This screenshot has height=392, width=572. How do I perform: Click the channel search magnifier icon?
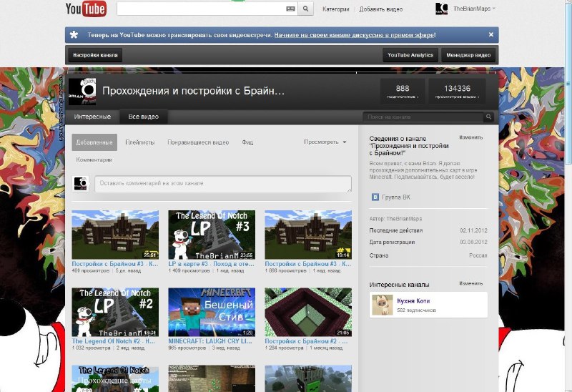(489, 117)
